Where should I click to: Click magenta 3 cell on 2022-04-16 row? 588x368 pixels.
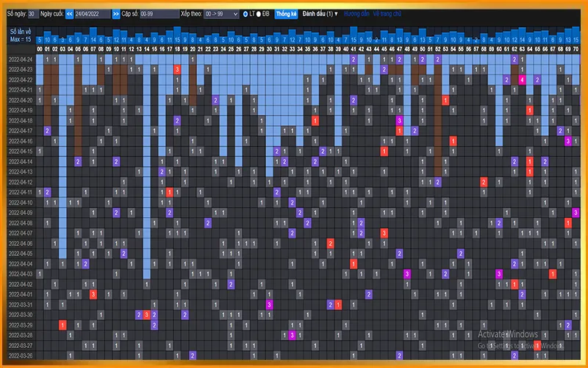[567, 141]
